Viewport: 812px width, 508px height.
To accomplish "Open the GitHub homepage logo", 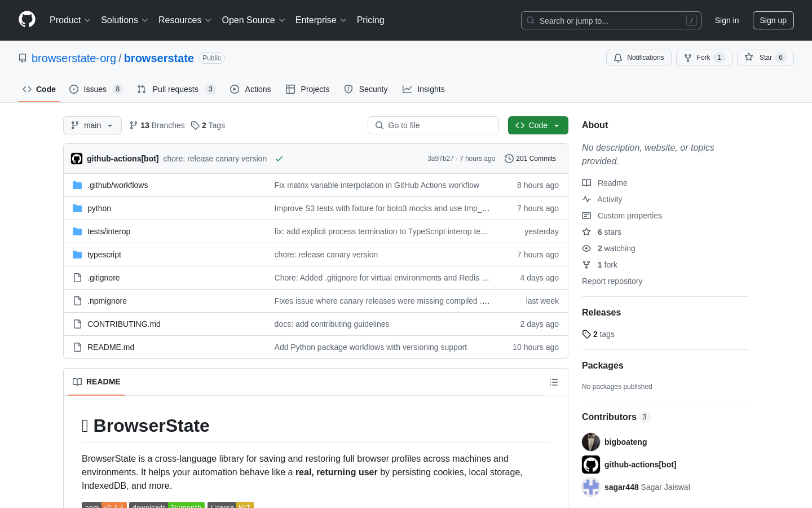I will point(27,20).
